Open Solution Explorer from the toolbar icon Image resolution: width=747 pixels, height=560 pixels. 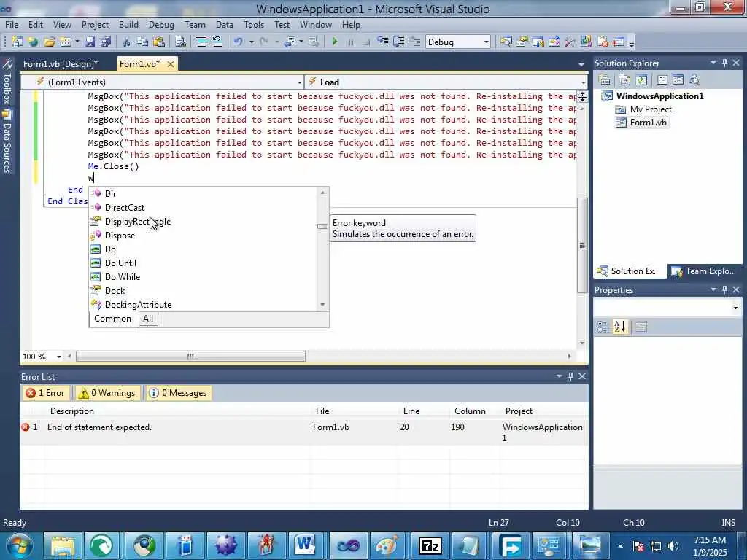pyautogui.click(x=506, y=42)
